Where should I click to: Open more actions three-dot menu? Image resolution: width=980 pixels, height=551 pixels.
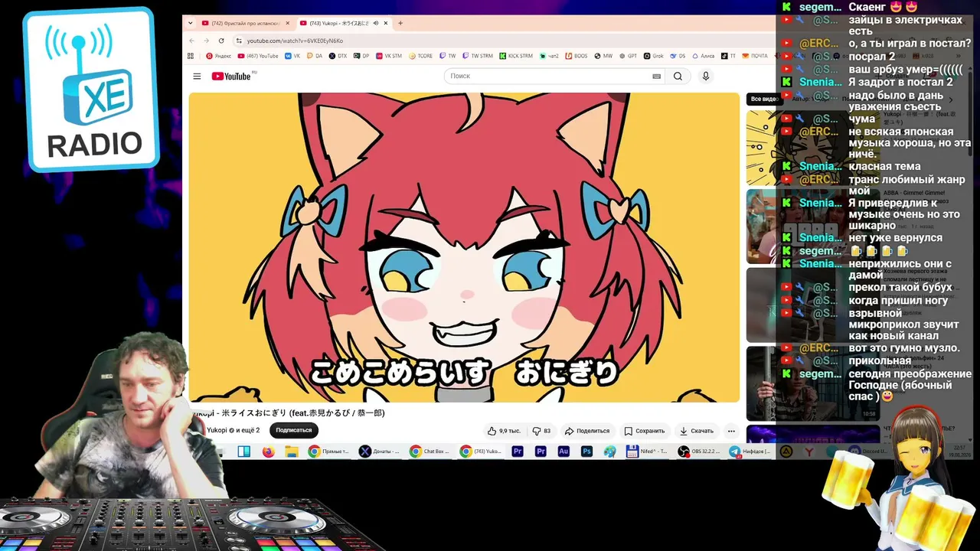(x=731, y=431)
